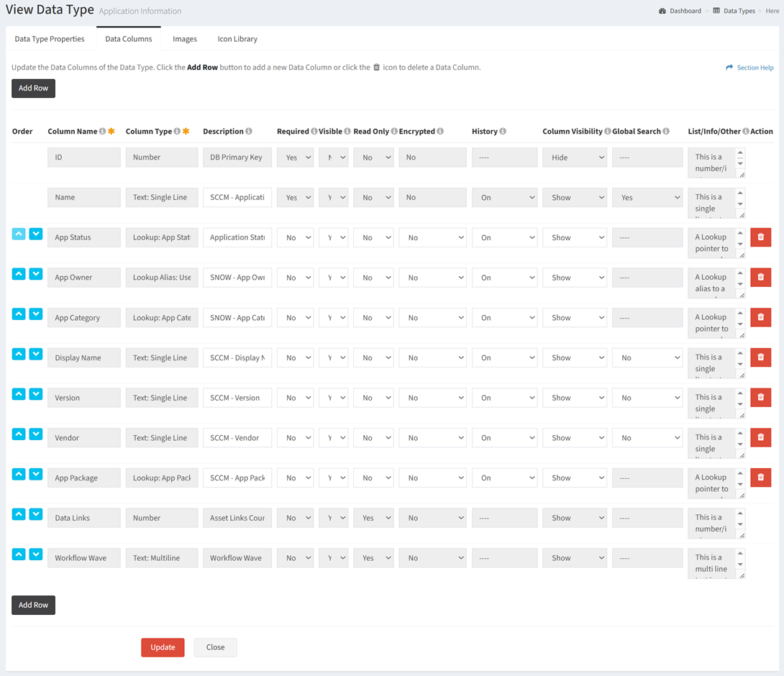Open Global Search dropdown for Vendor row
Viewport: 784px width, 676px height.
647,437
